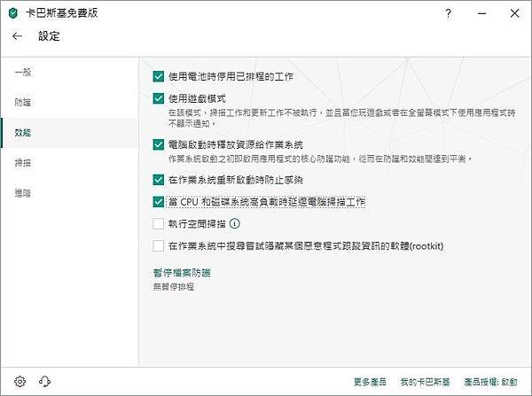The image size is (532, 396).
Task: Enable the rootkit search checkbox
Action: [x=159, y=245]
